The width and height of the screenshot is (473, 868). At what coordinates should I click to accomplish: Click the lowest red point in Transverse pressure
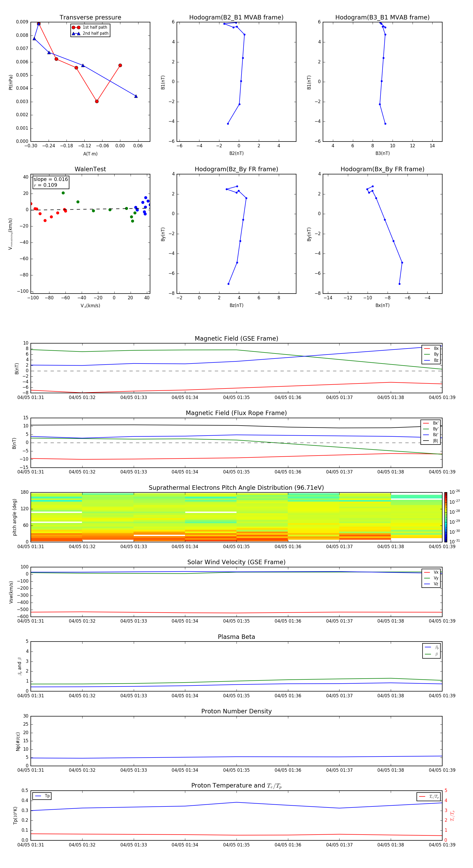[x=97, y=102]
